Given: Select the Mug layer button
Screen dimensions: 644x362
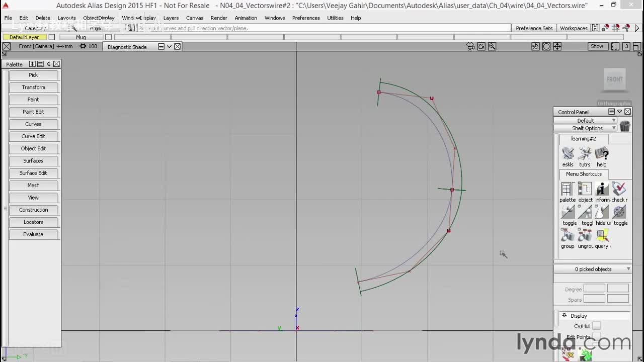Looking at the screenshot, I should 81,37.
